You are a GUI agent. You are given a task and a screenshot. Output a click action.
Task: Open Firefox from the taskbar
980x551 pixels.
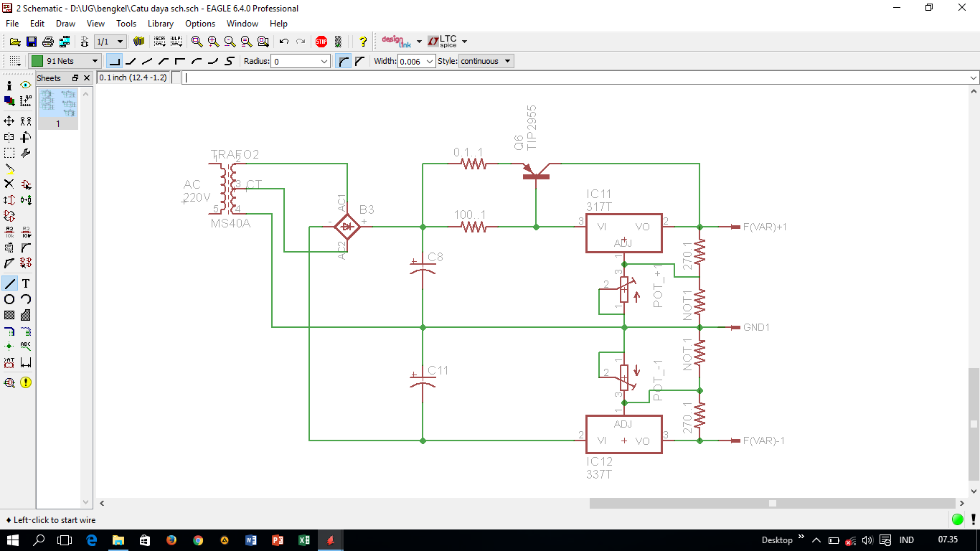[x=171, y=540]
